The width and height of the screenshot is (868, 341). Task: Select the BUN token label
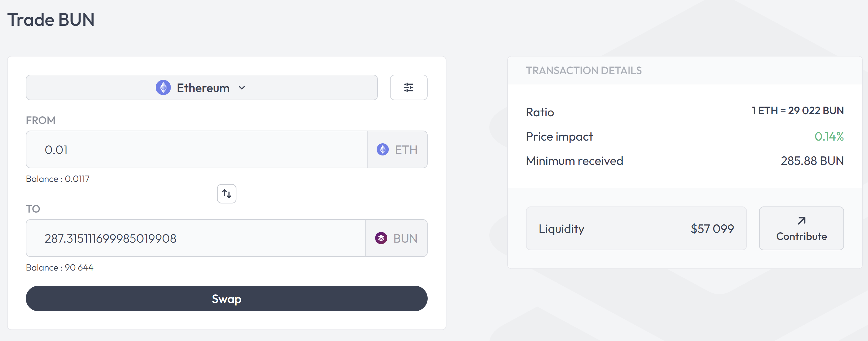(x=405, y=238)
